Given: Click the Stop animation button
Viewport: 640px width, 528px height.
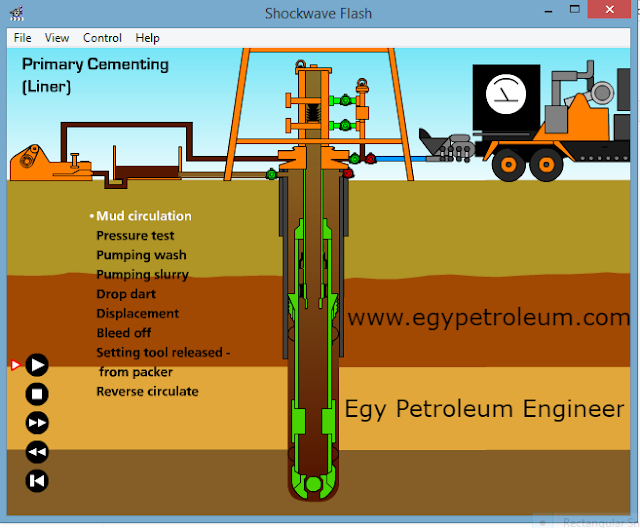Looking at the screenshot, I should point(37,394).
